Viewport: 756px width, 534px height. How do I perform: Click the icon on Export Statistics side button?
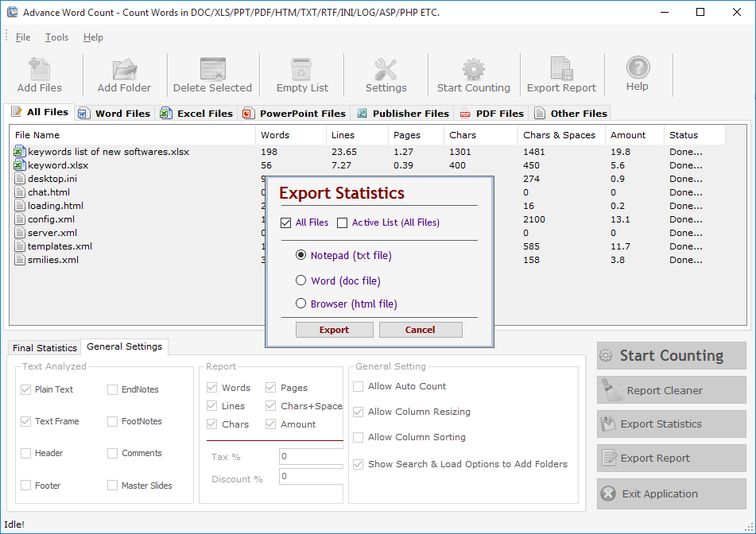pyautogui.click(x=608, y=424)
